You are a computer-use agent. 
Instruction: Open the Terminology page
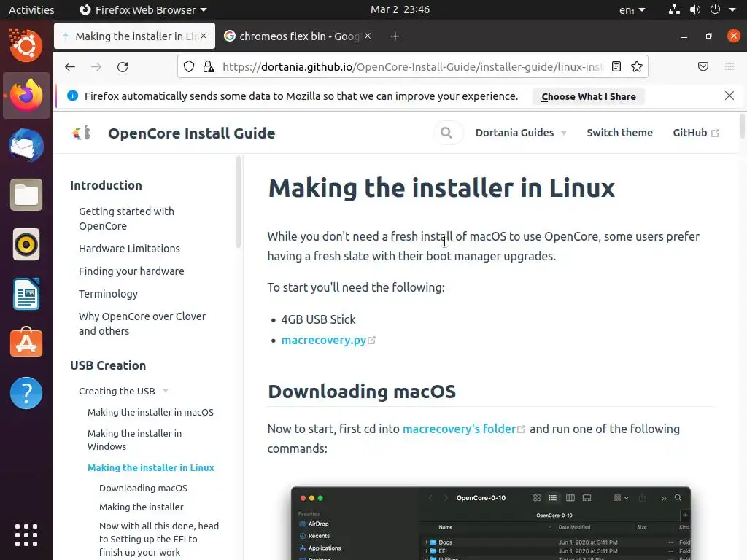click(x=108, y=294)
